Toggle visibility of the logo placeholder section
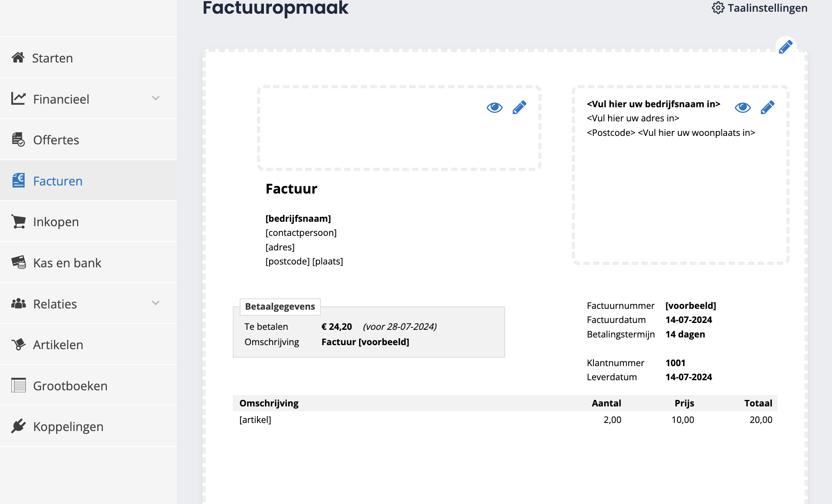Screen dimensions: 832x504 [x=494, y=107]
